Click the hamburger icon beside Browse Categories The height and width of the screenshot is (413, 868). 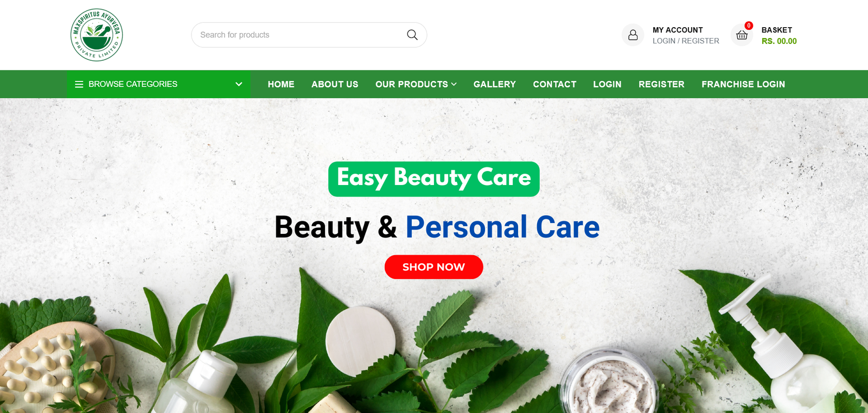pyautogui.click(x=79, y=84)
